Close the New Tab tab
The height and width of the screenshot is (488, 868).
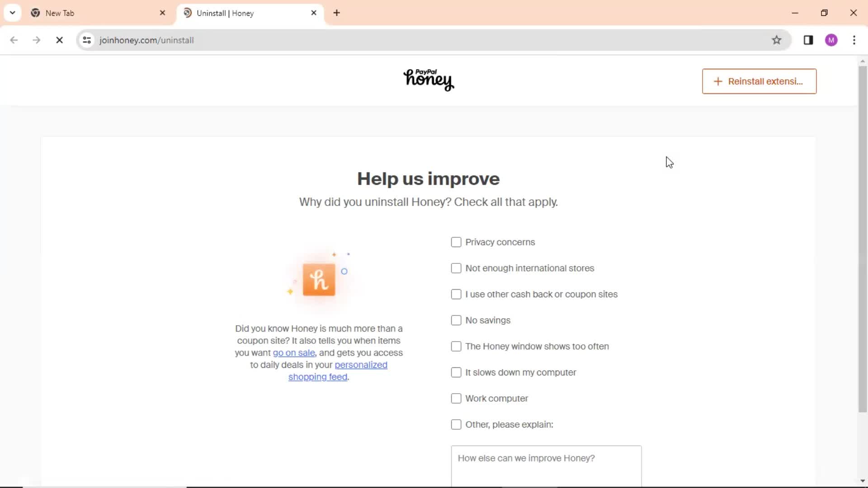(x=163, y=13)
